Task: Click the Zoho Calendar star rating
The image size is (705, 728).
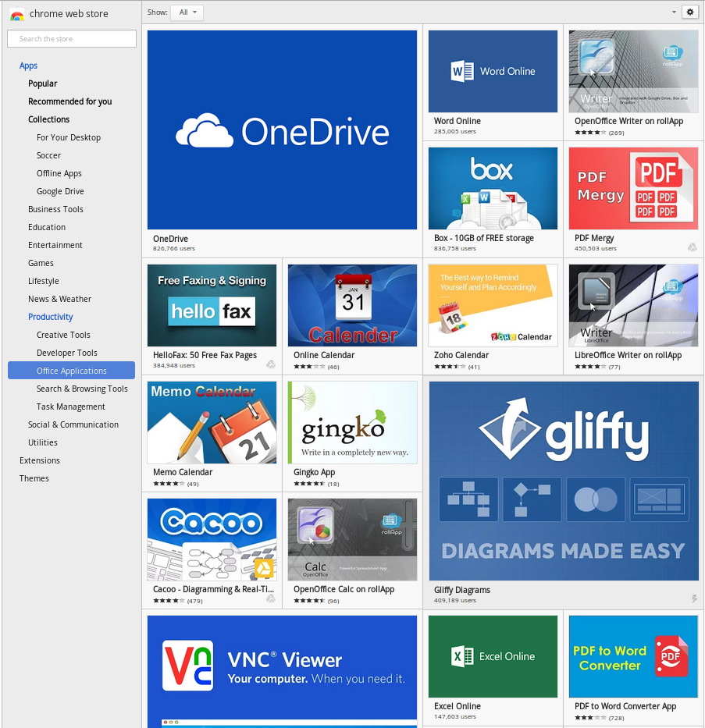Action: 450,367
